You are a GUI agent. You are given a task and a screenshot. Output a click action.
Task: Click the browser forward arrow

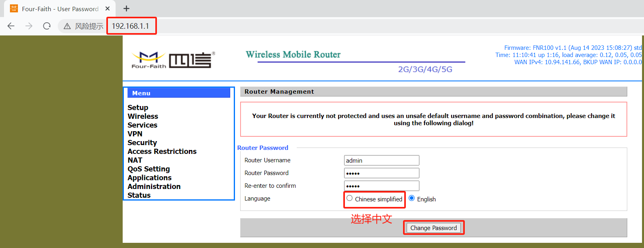[x=29, y=26]
